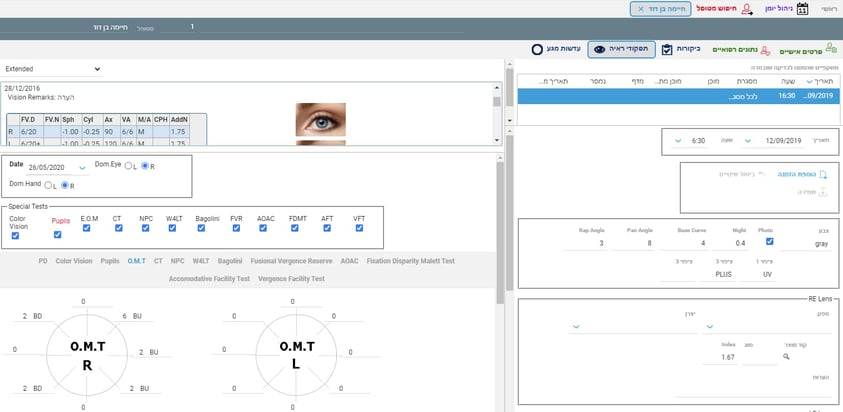Click the patient search person icon
Image resolution: width=843 pixels, height=412 pixels.
(x=747, y=9)
